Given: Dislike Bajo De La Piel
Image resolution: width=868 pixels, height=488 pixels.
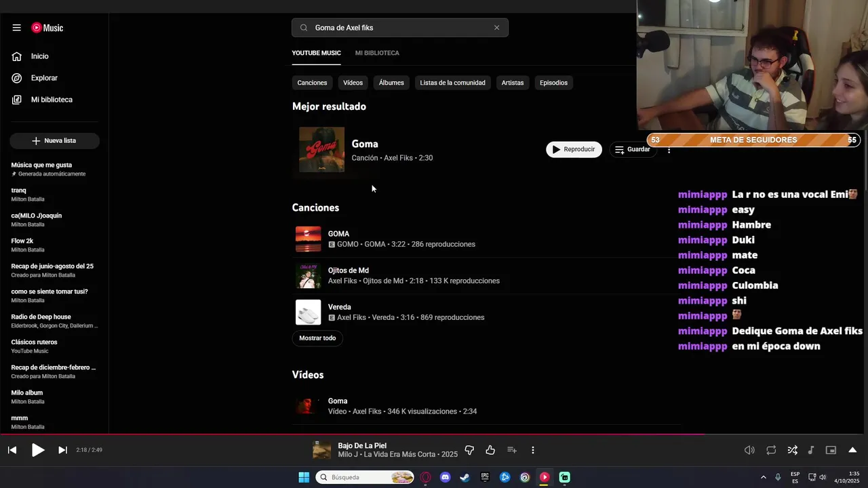Looking at the screenshot, I should [469, 450].
